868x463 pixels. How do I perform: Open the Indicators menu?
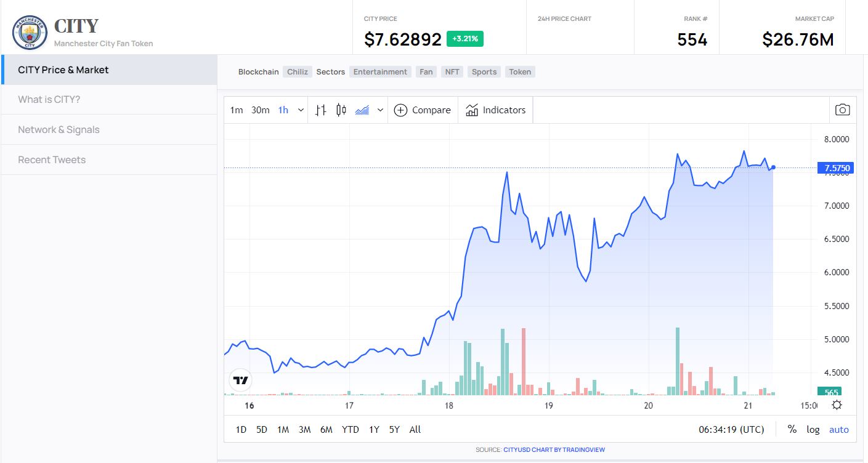click(495, 110)
